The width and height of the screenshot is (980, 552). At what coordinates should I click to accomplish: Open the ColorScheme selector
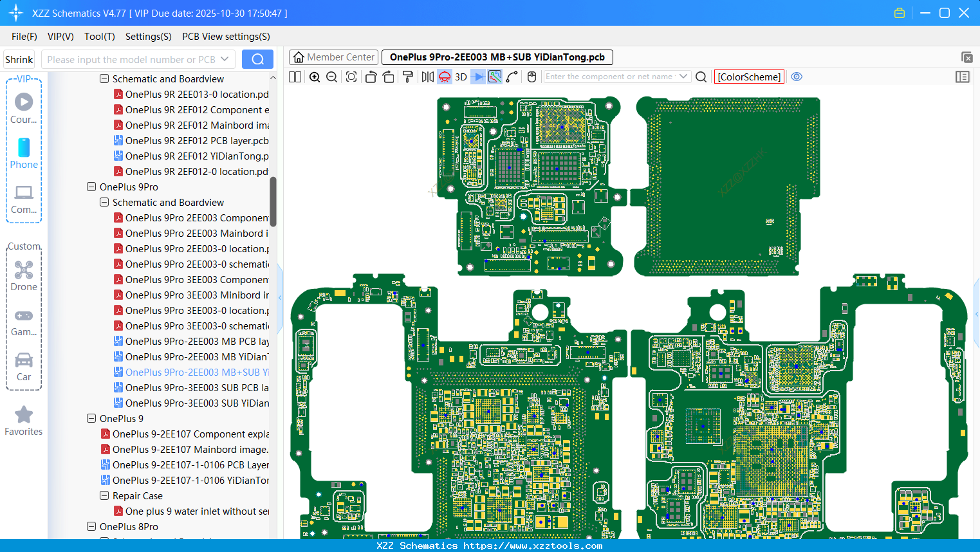[749, 77]
